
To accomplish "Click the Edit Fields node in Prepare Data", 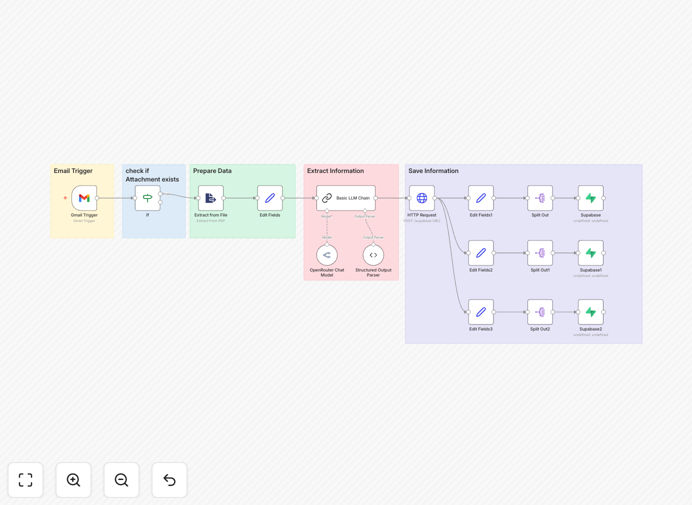I will [x=270, y=198].
